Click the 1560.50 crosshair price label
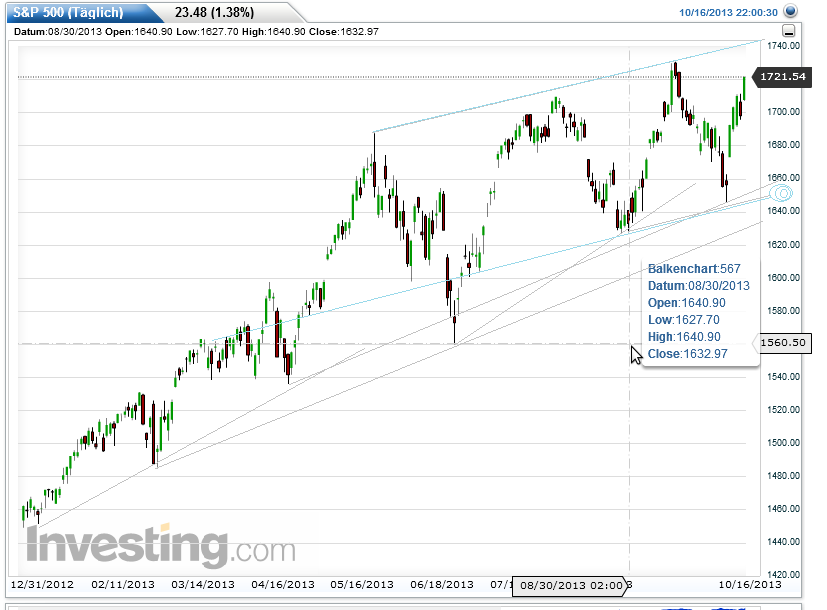 coord(783,343)
